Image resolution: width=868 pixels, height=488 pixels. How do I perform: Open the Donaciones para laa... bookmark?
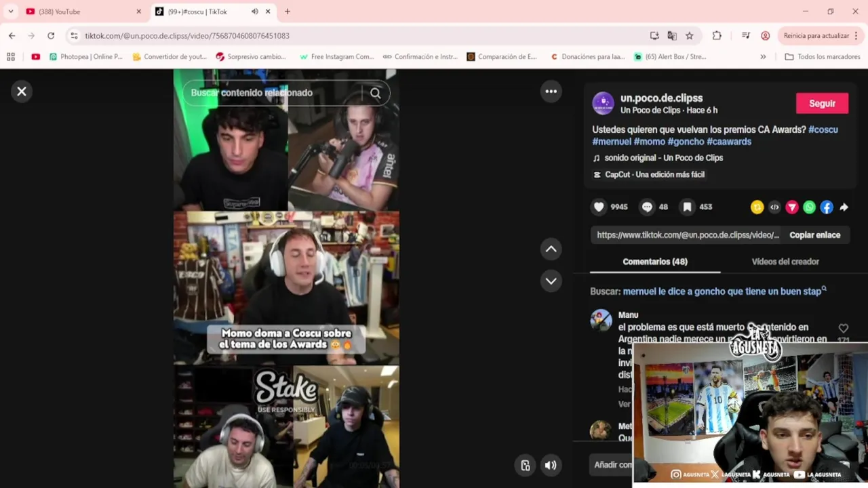587,57
